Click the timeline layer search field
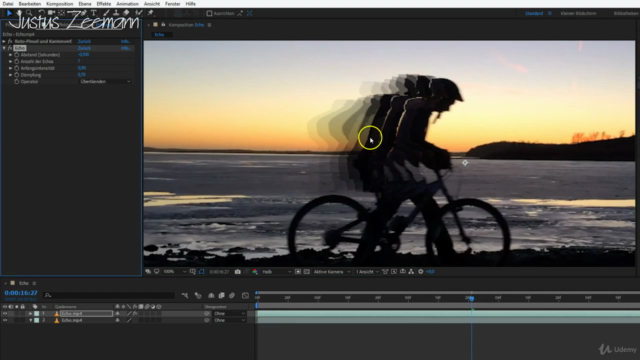 click(x=109, y=295)
